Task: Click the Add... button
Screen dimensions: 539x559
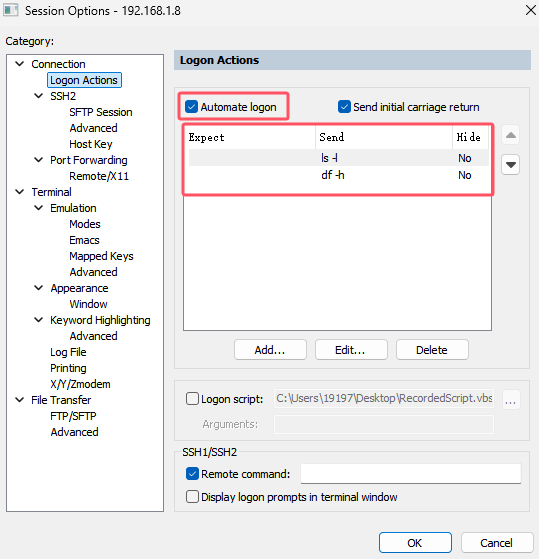Action: 270,350
